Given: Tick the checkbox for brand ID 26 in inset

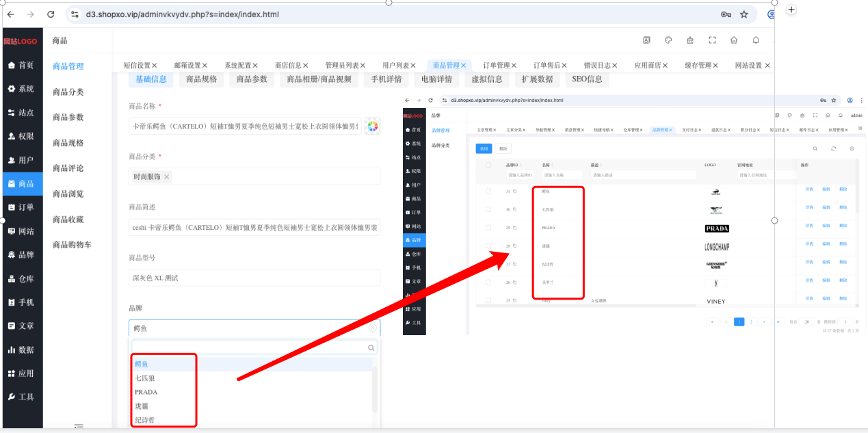Looking at the screenshot, I should 488,282.
